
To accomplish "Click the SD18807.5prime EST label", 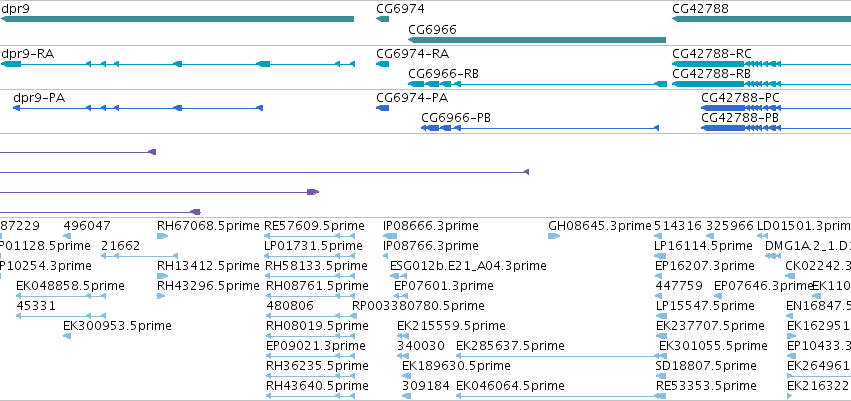I will click(x=706, y=366).
